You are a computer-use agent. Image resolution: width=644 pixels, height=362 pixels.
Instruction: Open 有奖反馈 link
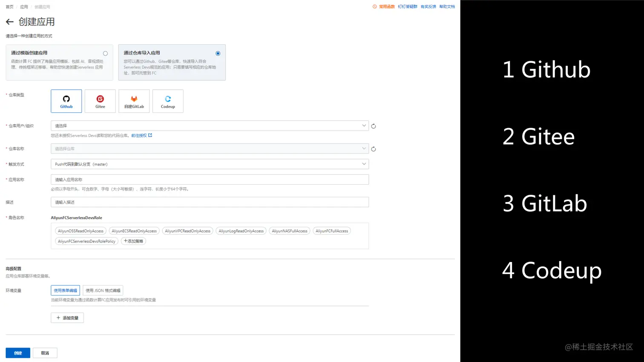click(428, 6)
